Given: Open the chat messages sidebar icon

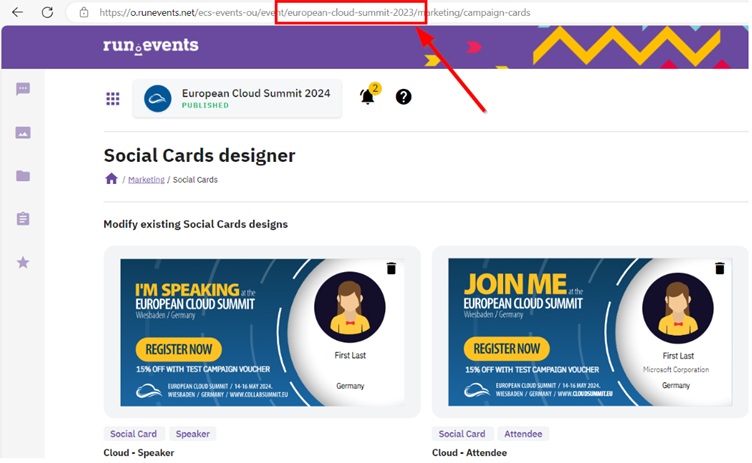Looking at the screenshot, I should [x=23, y=89].
